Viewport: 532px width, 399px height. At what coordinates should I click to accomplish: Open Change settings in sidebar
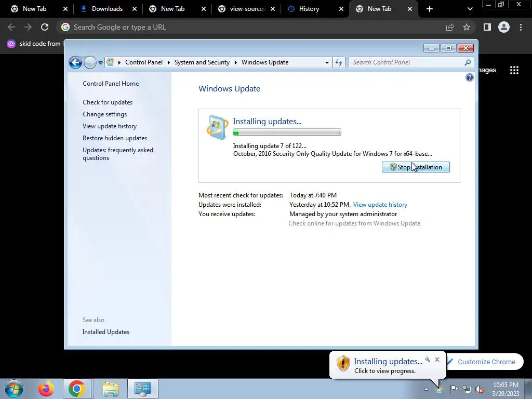(104, 114)
